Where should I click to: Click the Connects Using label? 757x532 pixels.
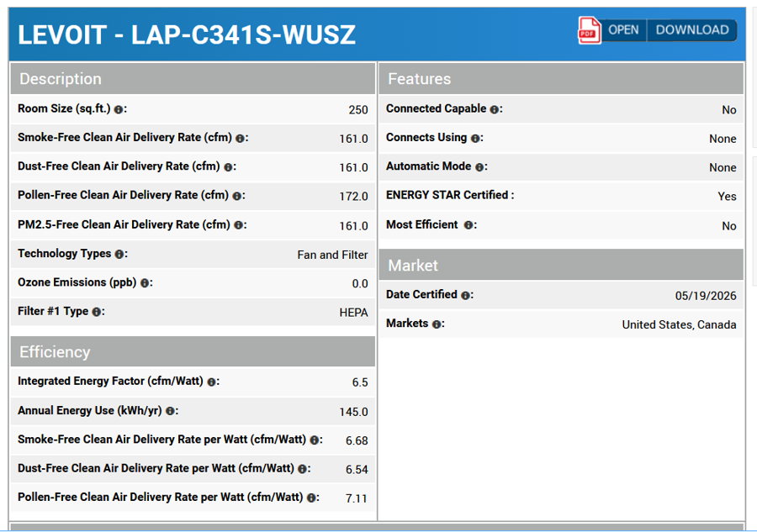[x=426, y=138]
